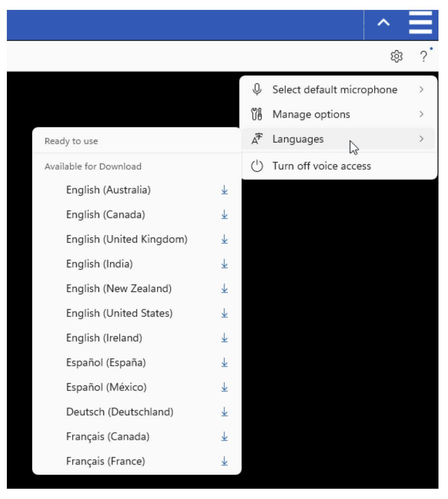Screen dimensions: 448x499
Task: Choose Turn off voice access
Action: 321,166
